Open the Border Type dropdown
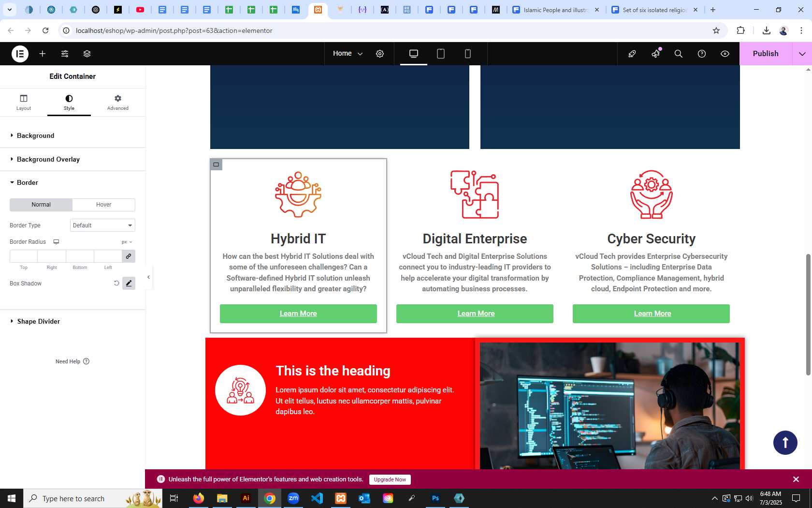 click(102, 225)
